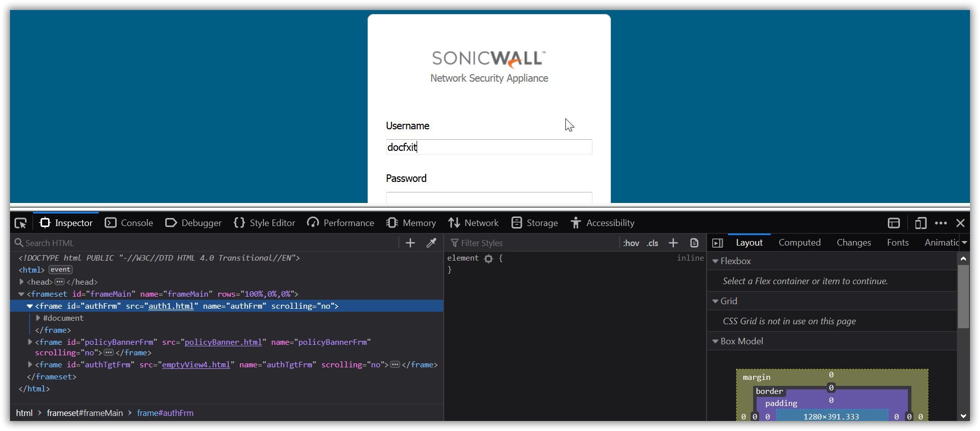980x431 pixels.
Task: Switch to the Fonts sidebar tab
Action: (x=898, y=243)
